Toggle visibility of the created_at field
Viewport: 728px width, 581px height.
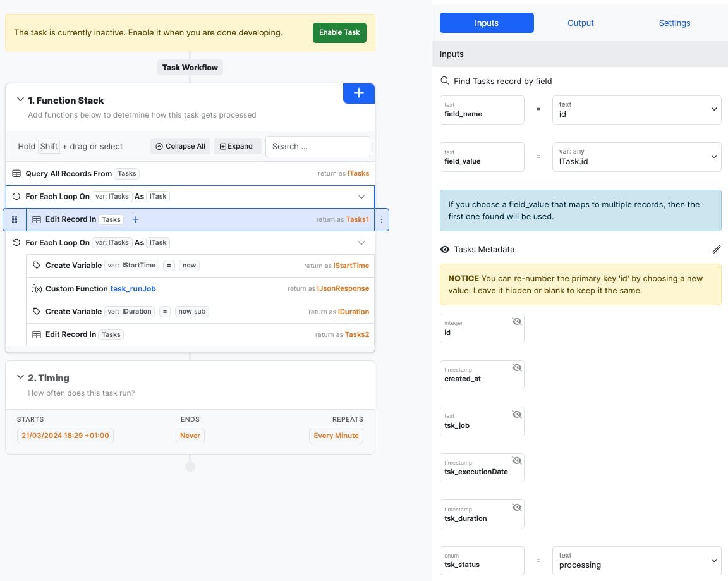pos(517,367)
